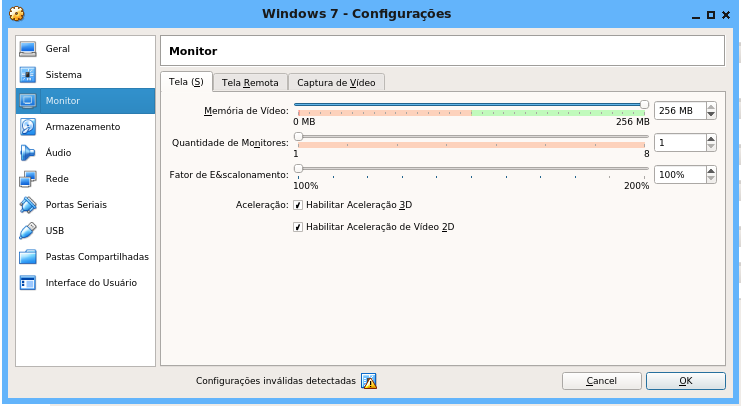The width and height of the screenshot is (741, 406).
Task: Maximize the Configurações window
Action: click(711, 15)
